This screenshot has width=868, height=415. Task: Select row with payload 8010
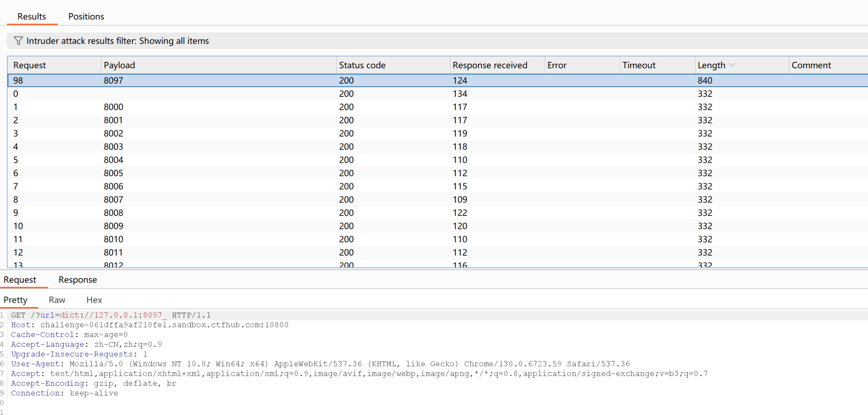[x=437, y=239]
